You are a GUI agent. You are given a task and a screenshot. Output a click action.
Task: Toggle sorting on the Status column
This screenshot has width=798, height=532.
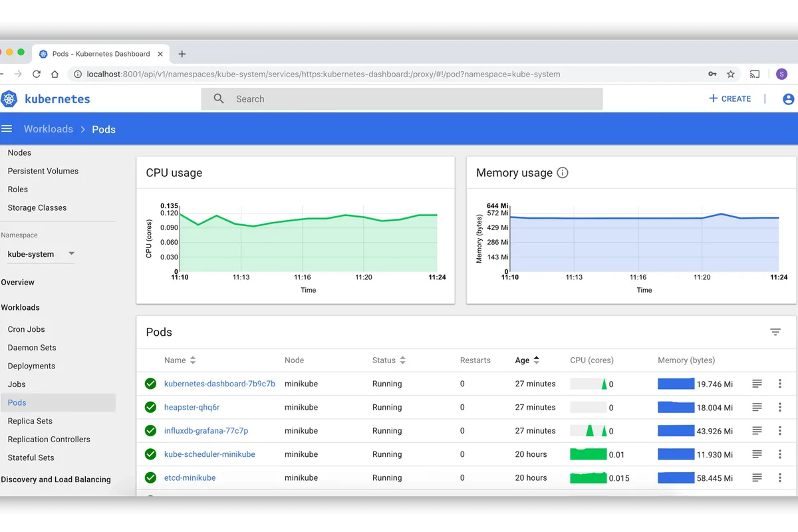point(402,360)
